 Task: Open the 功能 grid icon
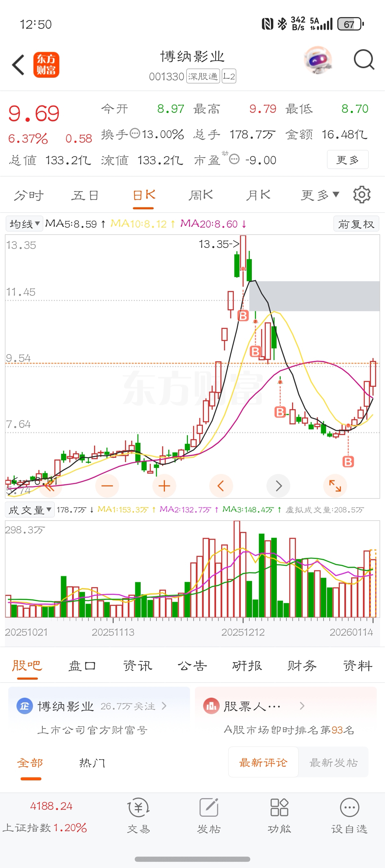(279, 807)
